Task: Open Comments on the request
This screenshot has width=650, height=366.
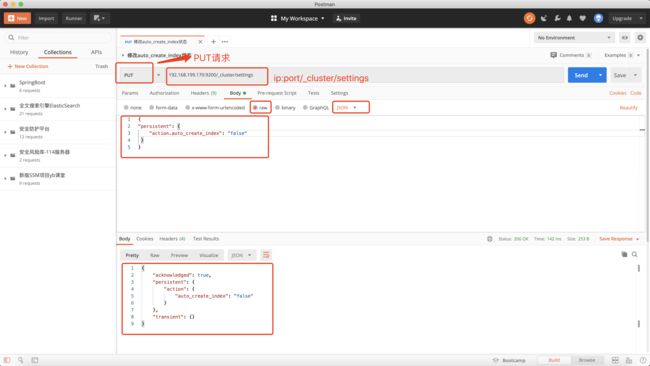Action: click(x=570, y=55)
